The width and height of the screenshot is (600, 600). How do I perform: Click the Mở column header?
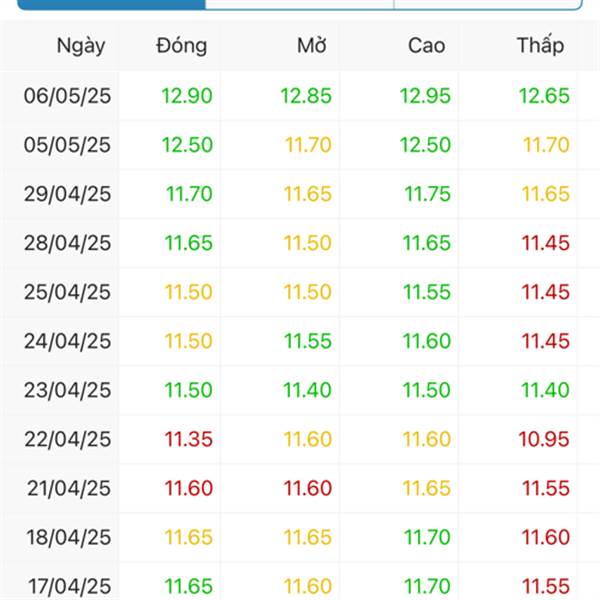312,46
